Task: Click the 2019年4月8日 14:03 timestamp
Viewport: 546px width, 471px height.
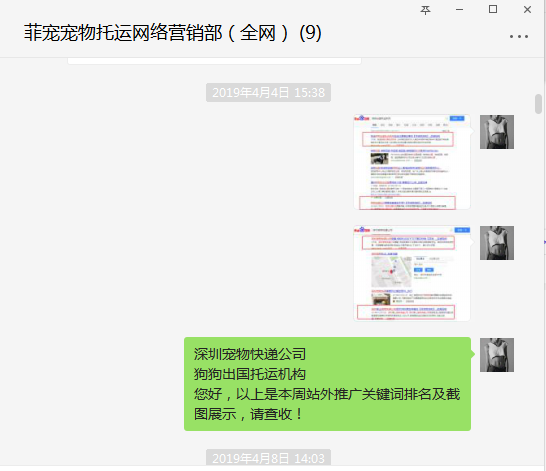Action: coord(268,458)
